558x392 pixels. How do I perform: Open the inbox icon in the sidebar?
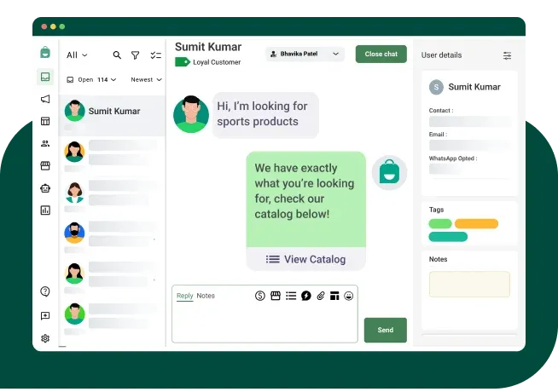[x=45, y=77]
